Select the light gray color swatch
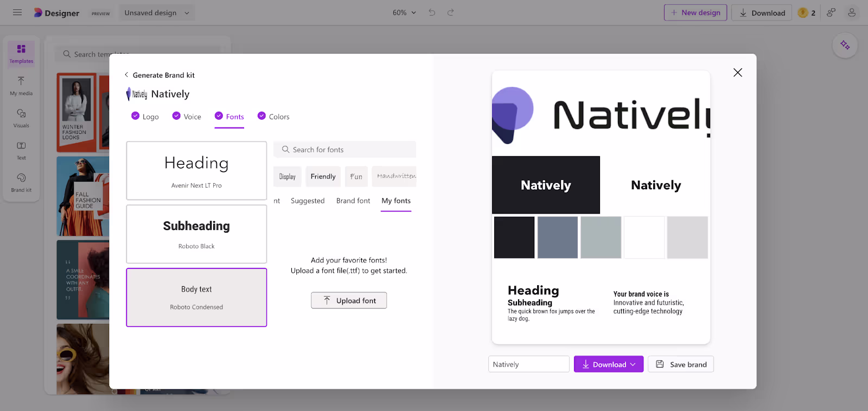 tap(687, 237)
